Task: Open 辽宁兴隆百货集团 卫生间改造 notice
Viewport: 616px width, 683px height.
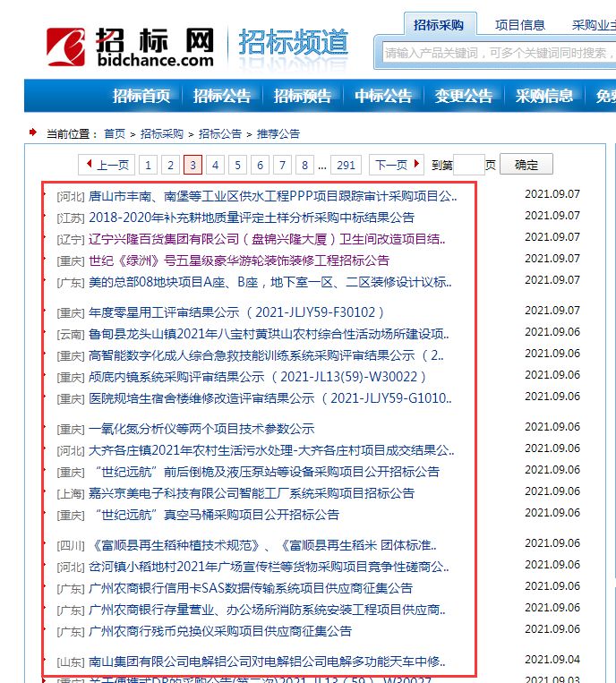Action: [x=267, y=239]
